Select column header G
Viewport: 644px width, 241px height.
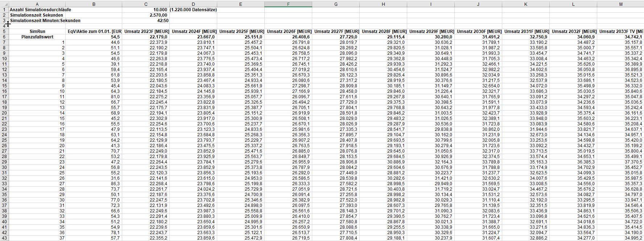(x=336, y=4)
